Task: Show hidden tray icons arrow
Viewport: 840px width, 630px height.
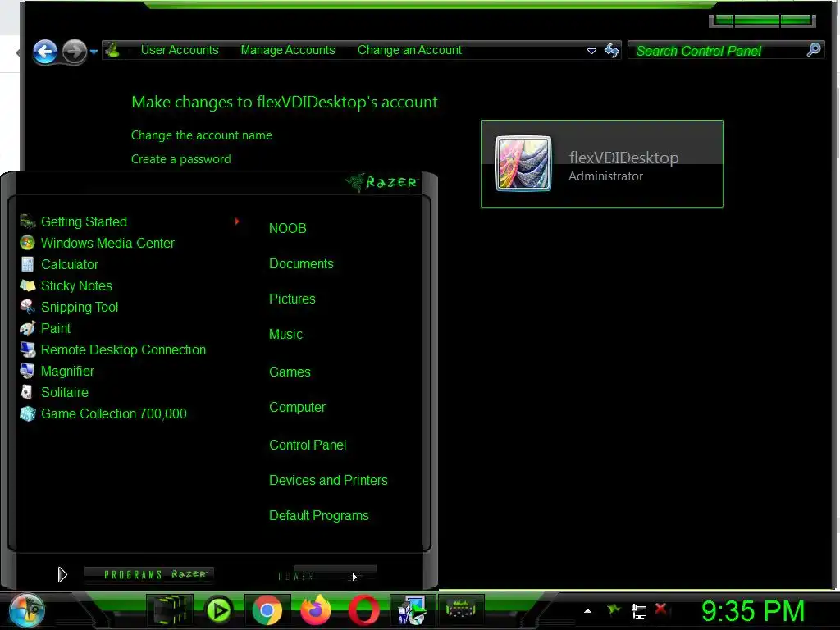Action: point(587,610)
